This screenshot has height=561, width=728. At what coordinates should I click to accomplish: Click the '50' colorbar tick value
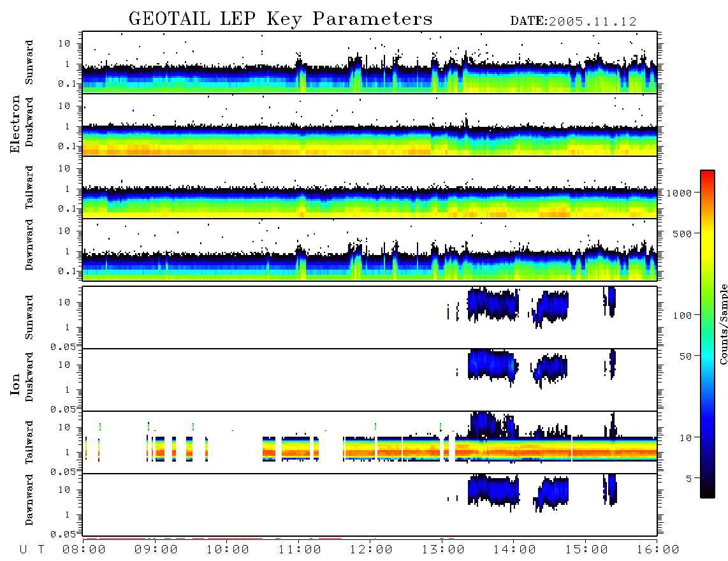(x=685, y=356)
